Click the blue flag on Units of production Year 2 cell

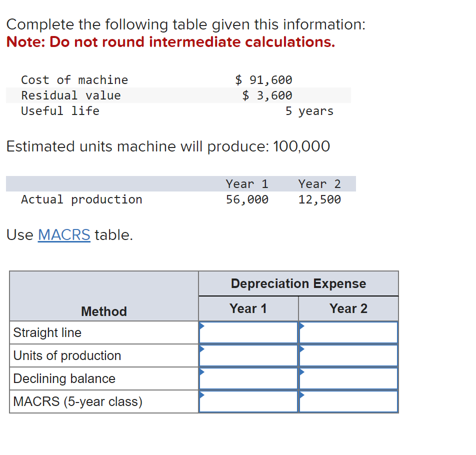tap(302, 349)
